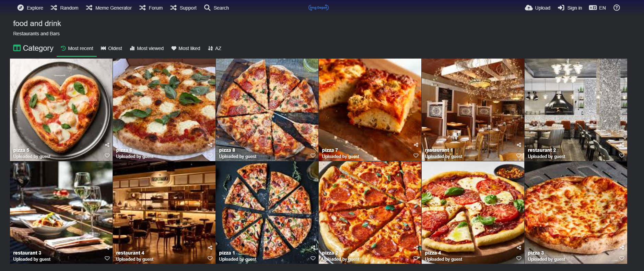Click the Category panel icon
Viewport: 644px width, 271px height.
tap(17, 48)
